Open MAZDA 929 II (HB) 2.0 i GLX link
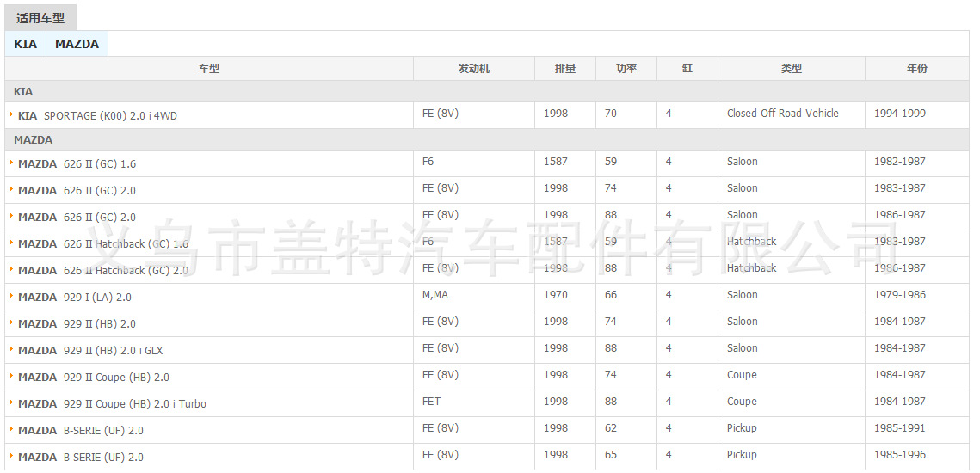 tap(90, 351)
